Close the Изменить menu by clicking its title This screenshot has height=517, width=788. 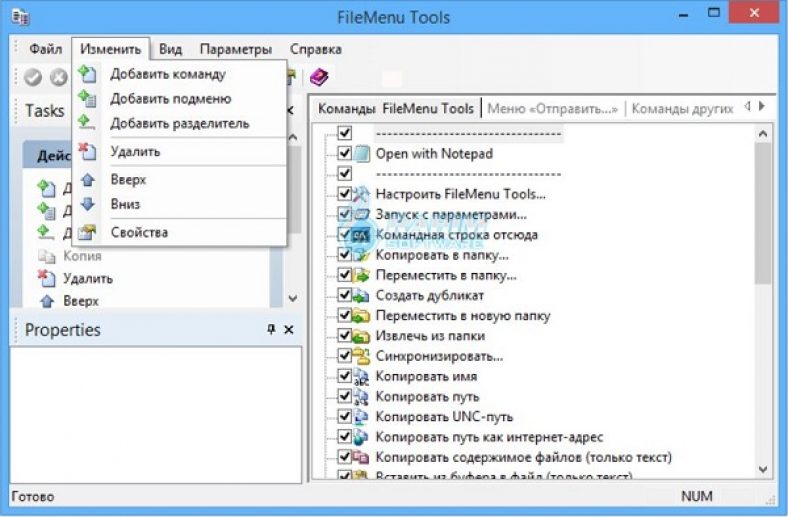[x=111, y=49]
